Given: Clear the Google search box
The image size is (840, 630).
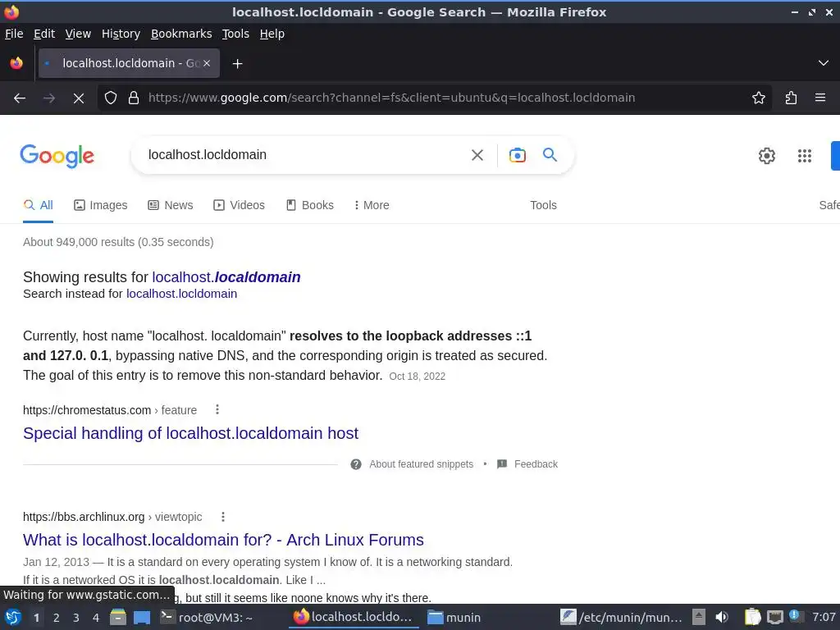Looking at the screenshot, I should coord(477,155).
